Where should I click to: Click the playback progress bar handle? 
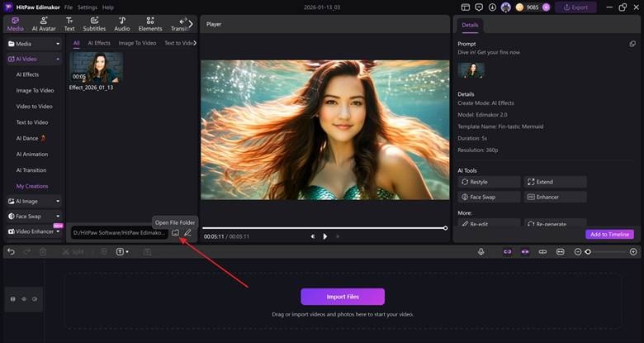pos(445,228)
